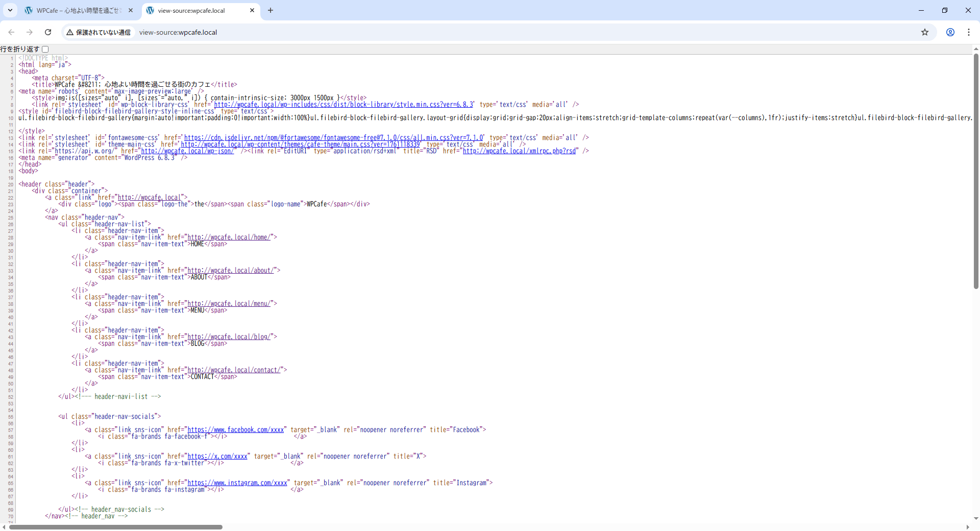
Task: Expand the tab search dropdown arrow
Action: click(x=10, y=10)
